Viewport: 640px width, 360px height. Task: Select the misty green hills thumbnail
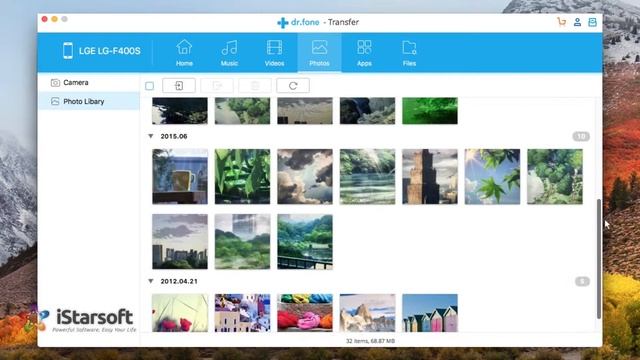pyautogui.click(x=242, y=242)
